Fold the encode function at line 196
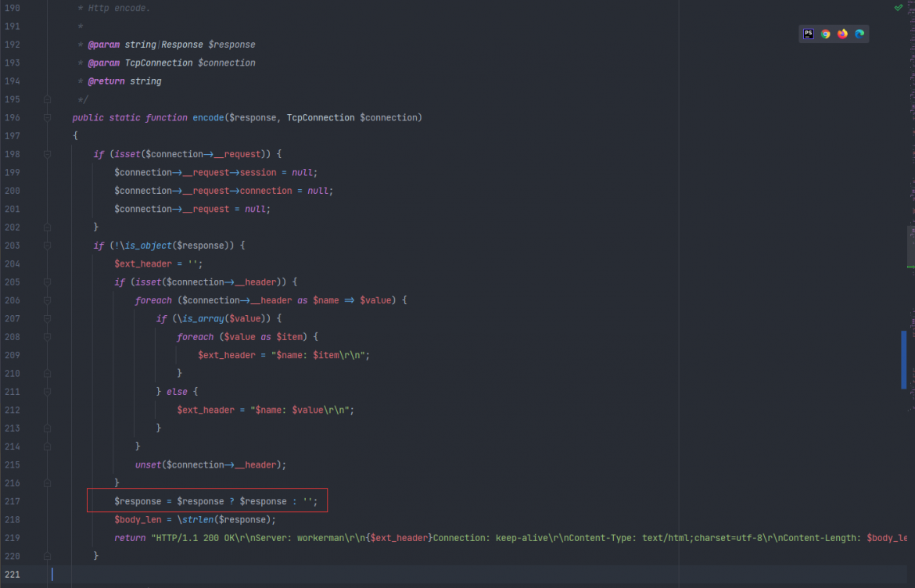915x588 pixels. (x=47, y=118)
